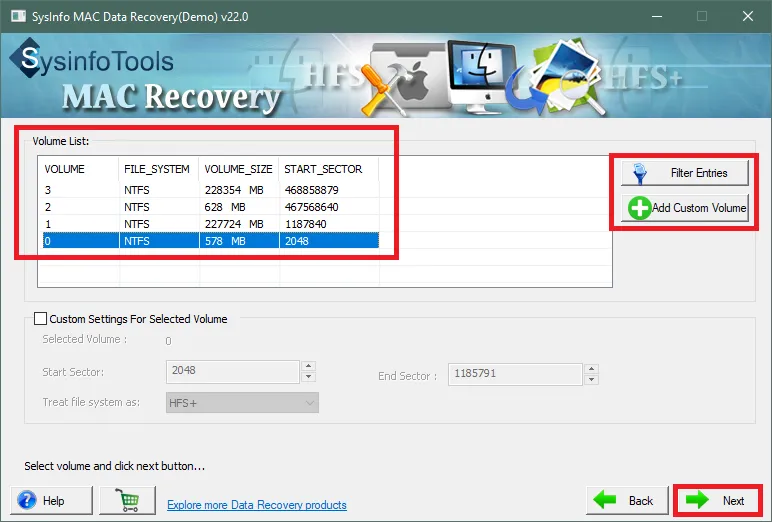Click the Filter Entries button
Viewport: 772px width, 522px height.
pyautogui.click(x=685, y=173)
